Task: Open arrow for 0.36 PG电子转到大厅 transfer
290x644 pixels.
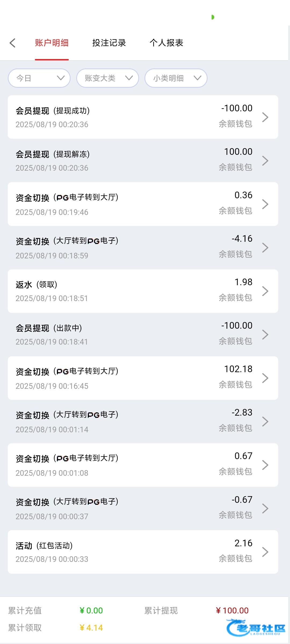Action: pyautogui.click(x=265, y=204)
